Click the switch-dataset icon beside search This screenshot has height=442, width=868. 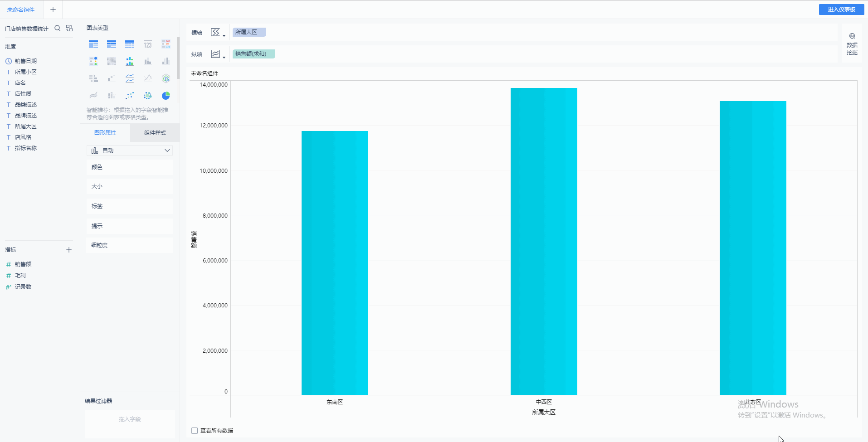click(x=69, y=28)
